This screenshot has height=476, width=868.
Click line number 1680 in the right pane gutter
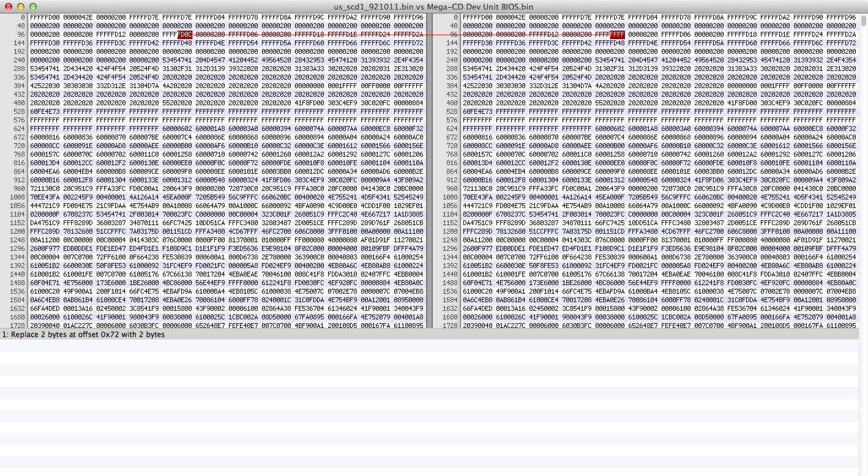(449, 318)
